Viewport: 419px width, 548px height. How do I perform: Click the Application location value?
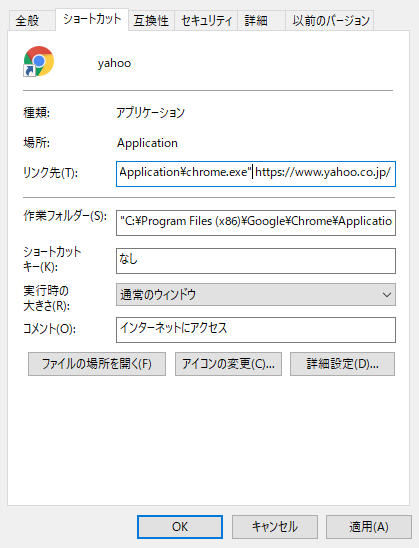(x=147, y=143)
